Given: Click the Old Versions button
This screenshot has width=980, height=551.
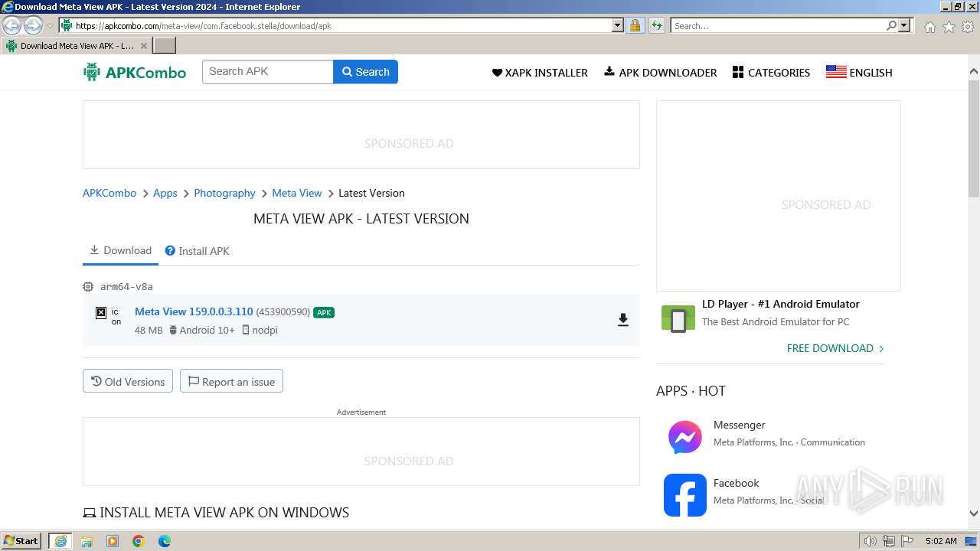Looking at the screenshot, I should coord(128,381).
